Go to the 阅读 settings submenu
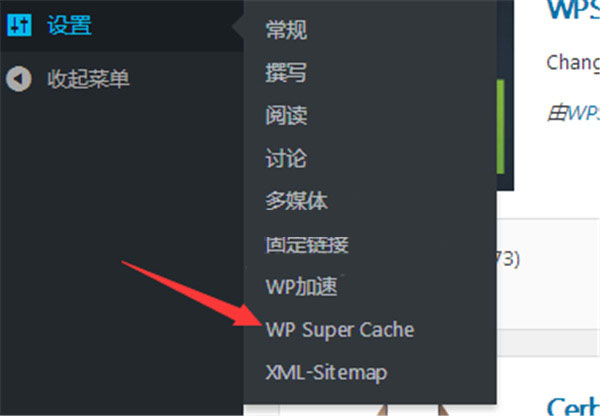The width and height of the screenshot is (600, 416). (286, 115)
